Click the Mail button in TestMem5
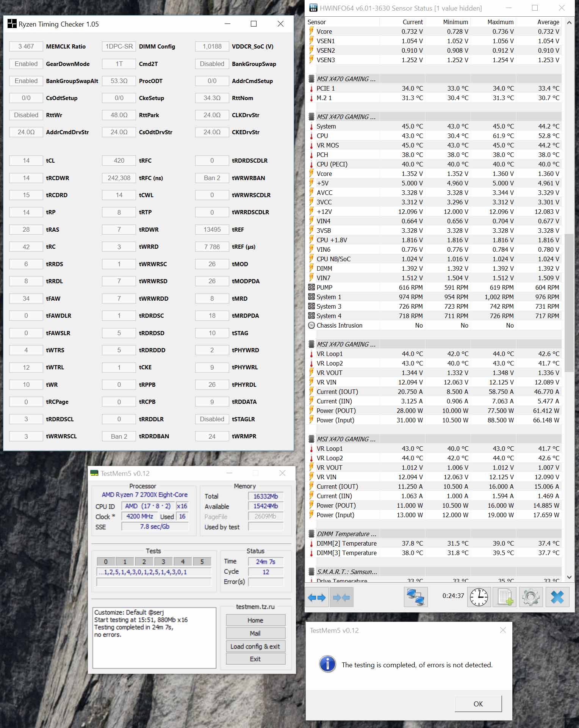Image resolution: width=579 pixels, height=728 pixels. 255,633
